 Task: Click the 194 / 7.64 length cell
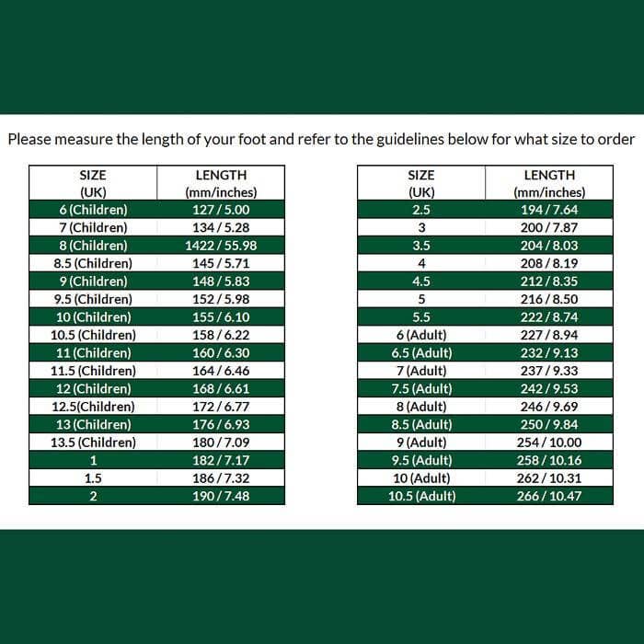(x=549, y=210)
